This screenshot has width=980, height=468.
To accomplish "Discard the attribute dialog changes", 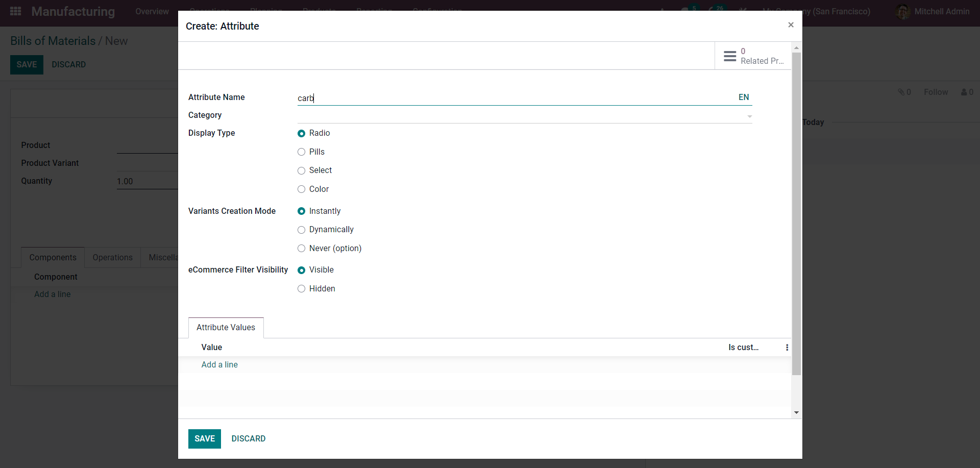I will (249, 439).
